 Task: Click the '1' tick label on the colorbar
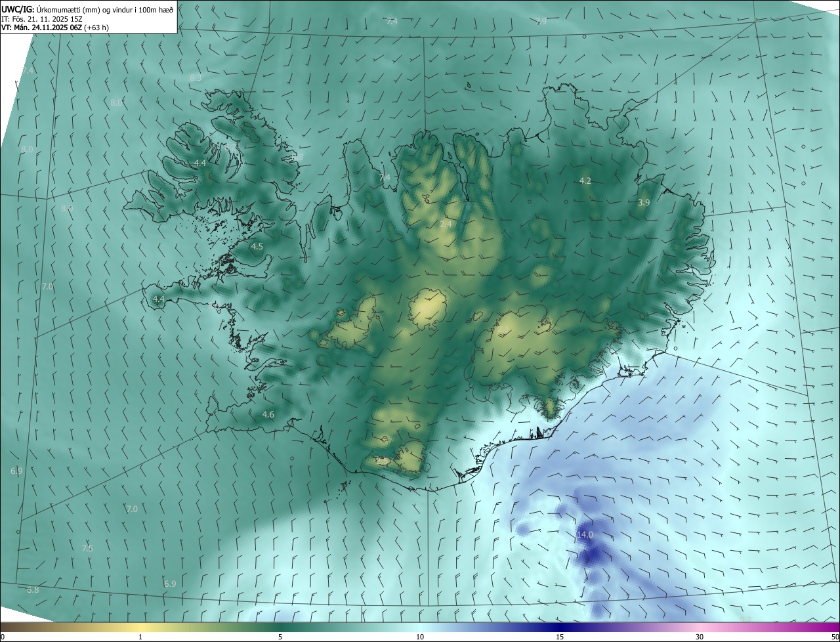(140, 637)
